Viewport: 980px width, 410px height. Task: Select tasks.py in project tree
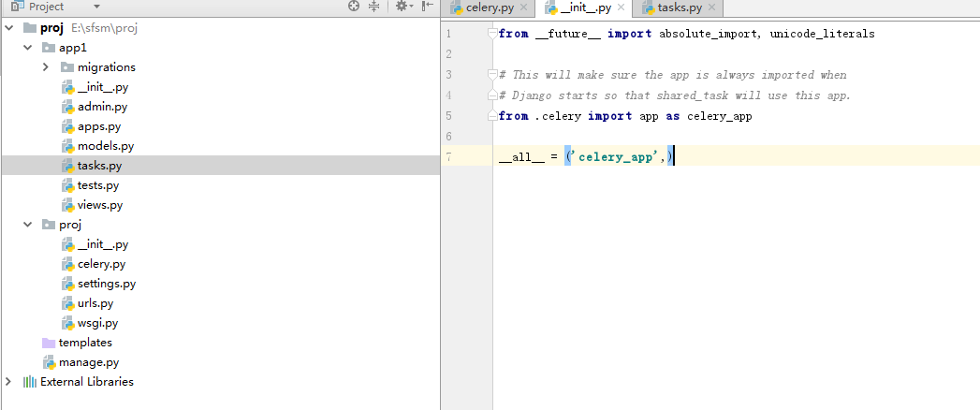99,166
